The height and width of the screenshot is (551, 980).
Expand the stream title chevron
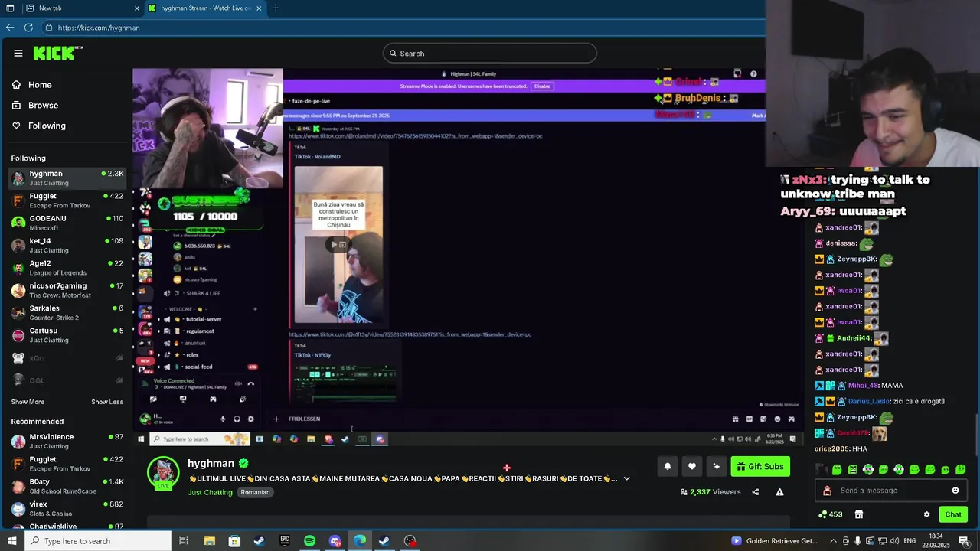coord(626,478)
